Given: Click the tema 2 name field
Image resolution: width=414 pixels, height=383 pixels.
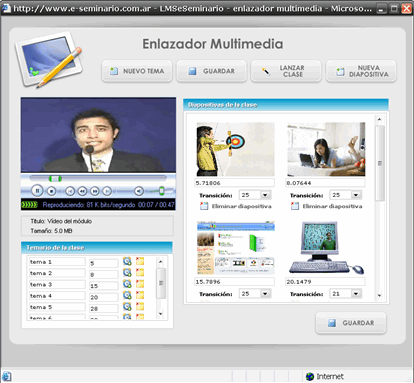Looking at the screenshot, I should (57, 273).
